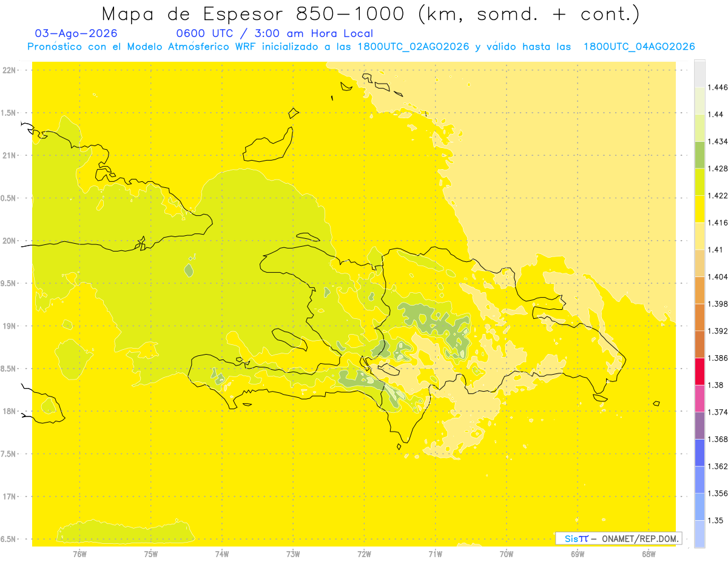
Task: Click the 22N latitude axis label
Action: tap(10, 70)
